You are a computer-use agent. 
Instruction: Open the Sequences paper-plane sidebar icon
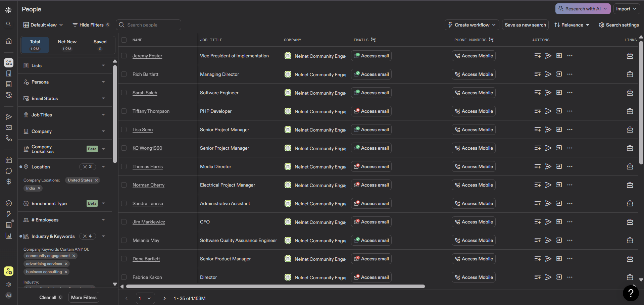click(9, 117)
